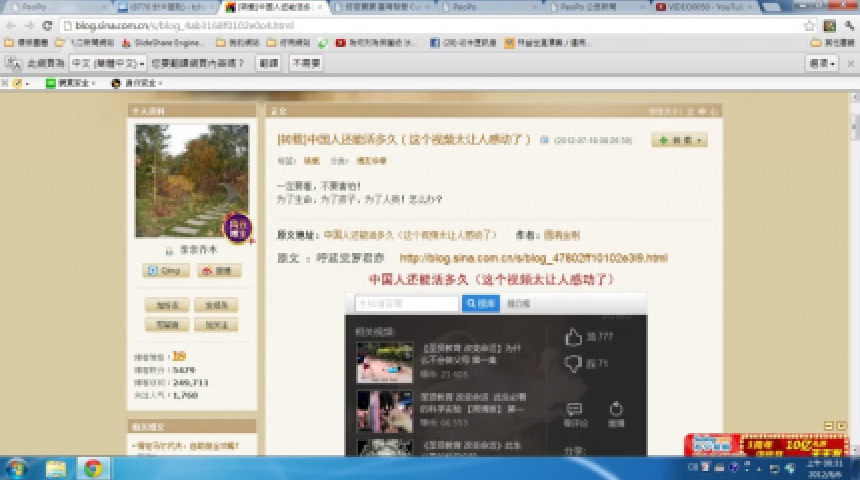The width and height of the screenshot is (860, 480).
Task: Click the thumbs-up like icon in video panel
Action: 574,337
